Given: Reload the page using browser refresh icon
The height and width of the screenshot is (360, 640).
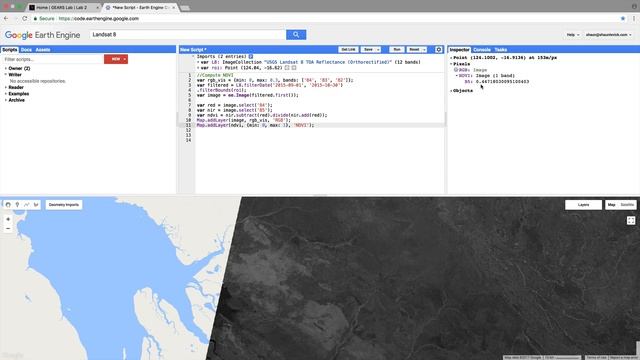Looking at the screenshot, I should (24, 18).
